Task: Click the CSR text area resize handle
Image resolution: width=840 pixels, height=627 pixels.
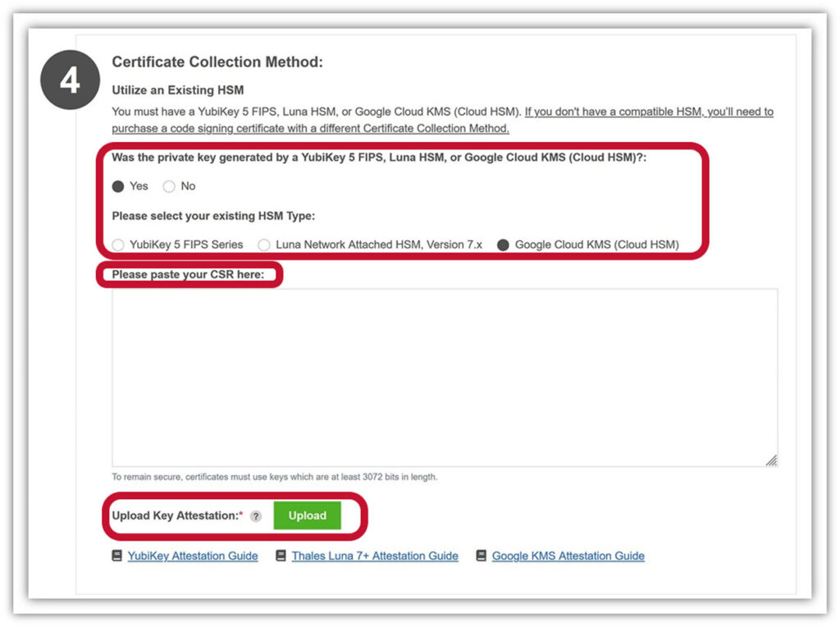Action: (x=771, y=460)
